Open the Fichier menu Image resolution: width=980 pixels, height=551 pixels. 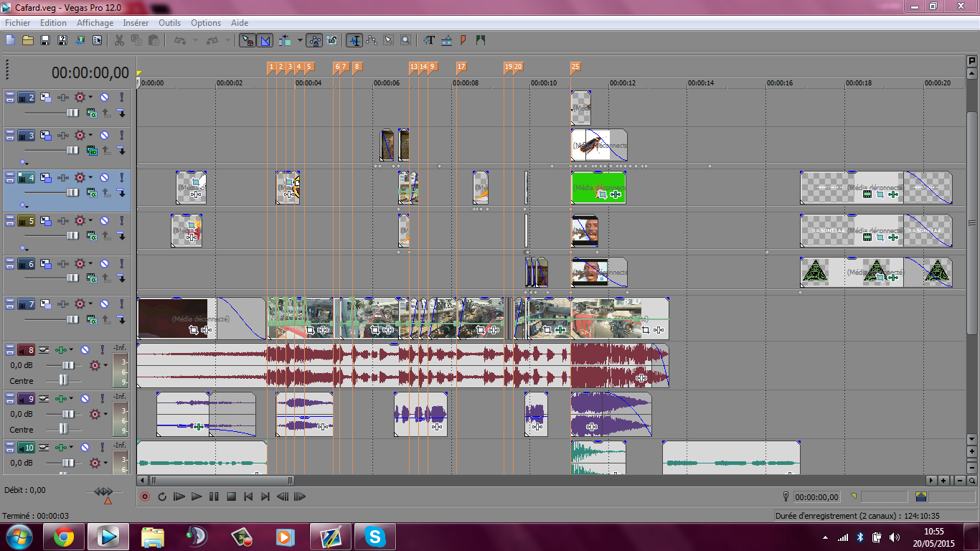[x=18, y=23]
